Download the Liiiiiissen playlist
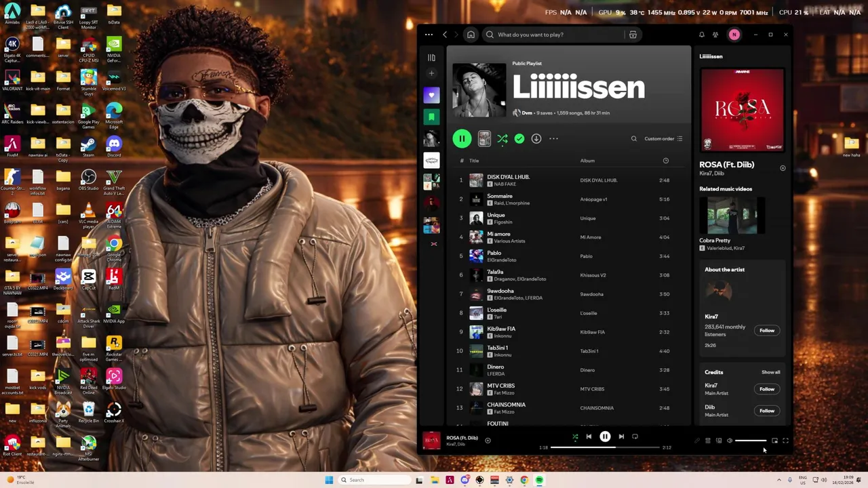868x488 pixels. (536, 138)
